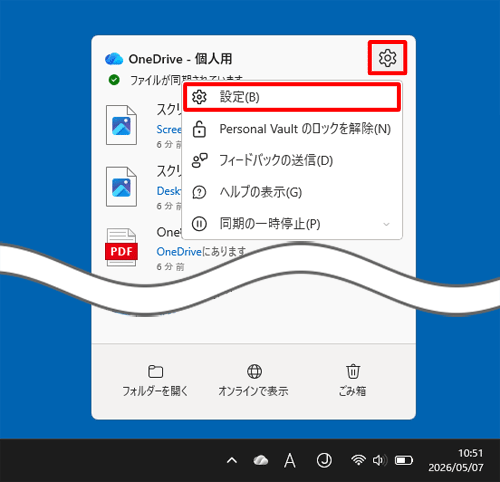Screen dimensions: 500x482
Task: Click the OneDrive cloud icon in system tray
Action: 261,460
